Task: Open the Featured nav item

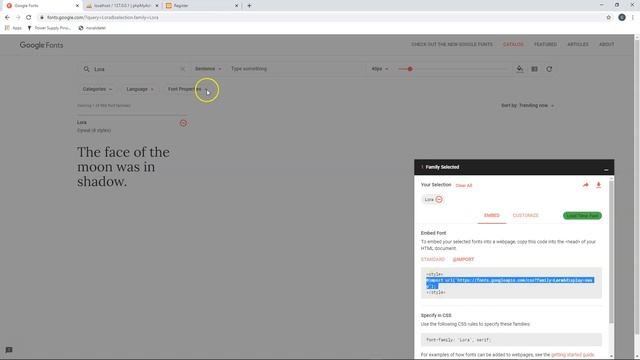Action: tap(545, 44)
